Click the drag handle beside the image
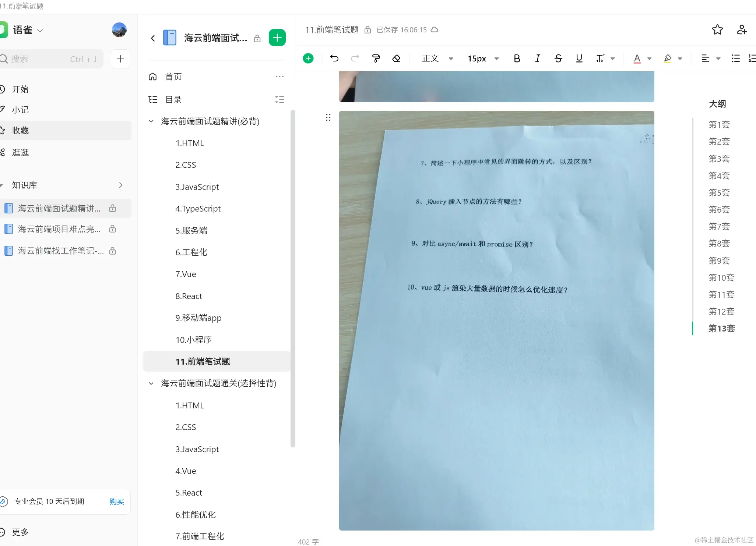Image resolution: width=756 pixels, height=546 pixels. tap(328, 117)
